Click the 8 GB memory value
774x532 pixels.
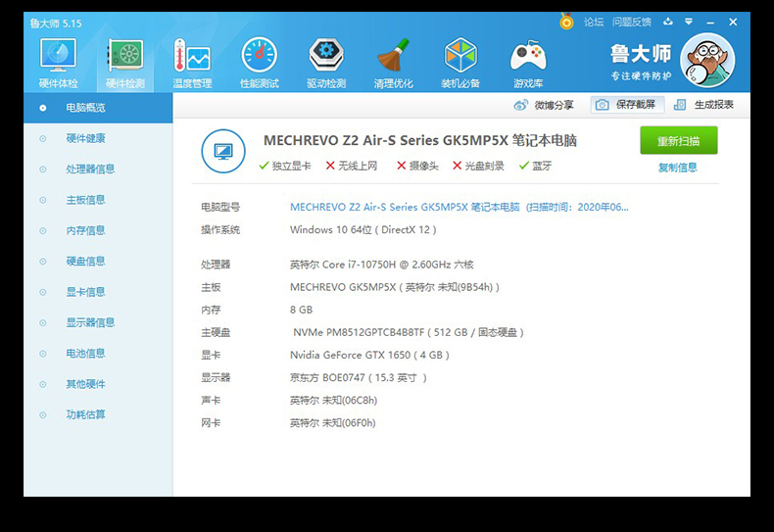point(301,310)
